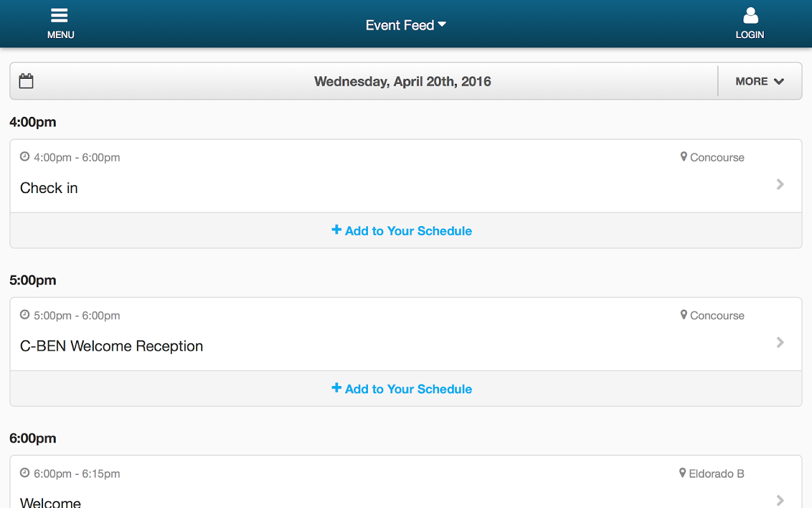Add C-BEN Welcome Reception to your schedule
The height and width of the screenshot is (508, 812).
pyautogui.click(x=402, y=389)
